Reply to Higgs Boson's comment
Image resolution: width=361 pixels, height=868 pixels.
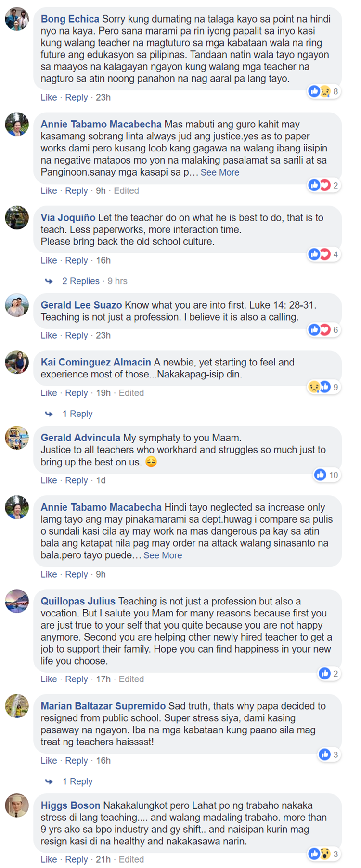77,859
